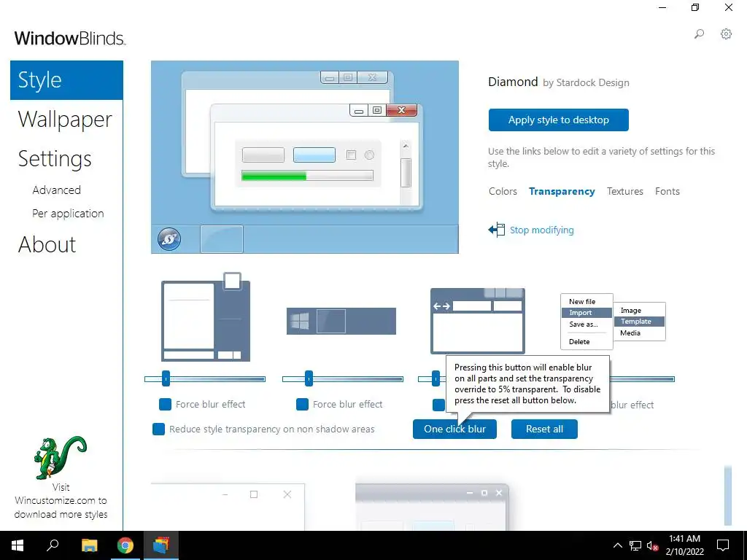Viewport: 747px width, 560px height.
Task: Select the Textures tab
Action: [x=624, y=192]
